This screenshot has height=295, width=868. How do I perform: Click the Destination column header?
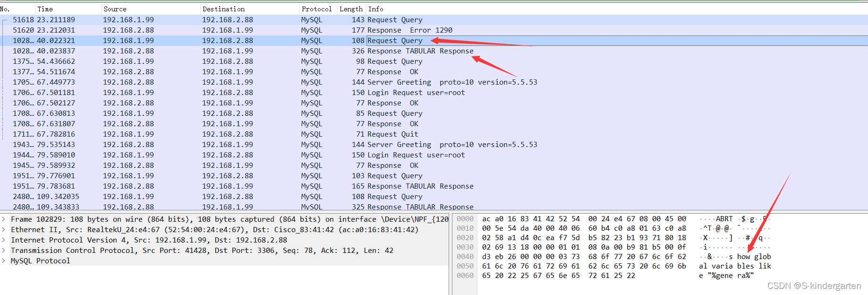(x=250, y=9)
